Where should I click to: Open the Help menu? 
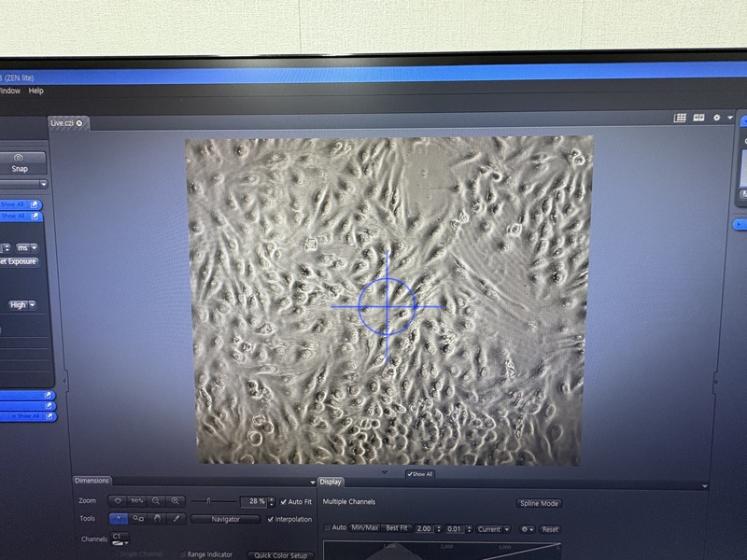tap(35, 91)
